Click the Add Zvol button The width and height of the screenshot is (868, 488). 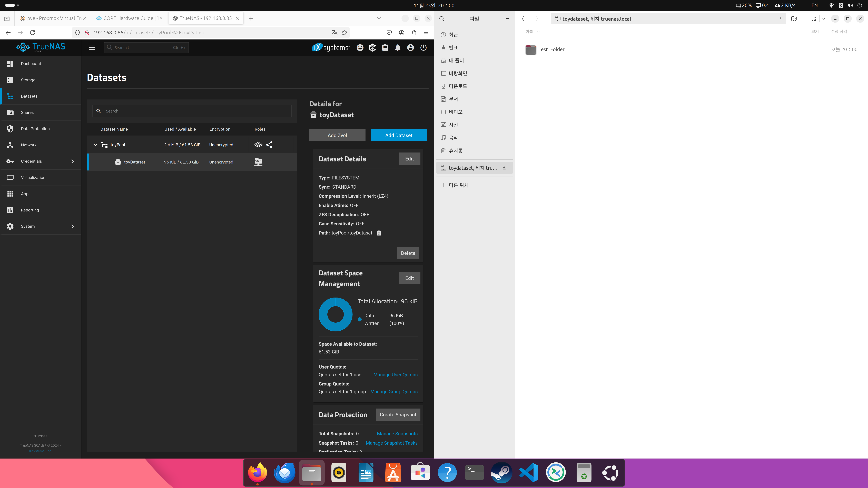point(337,135)
